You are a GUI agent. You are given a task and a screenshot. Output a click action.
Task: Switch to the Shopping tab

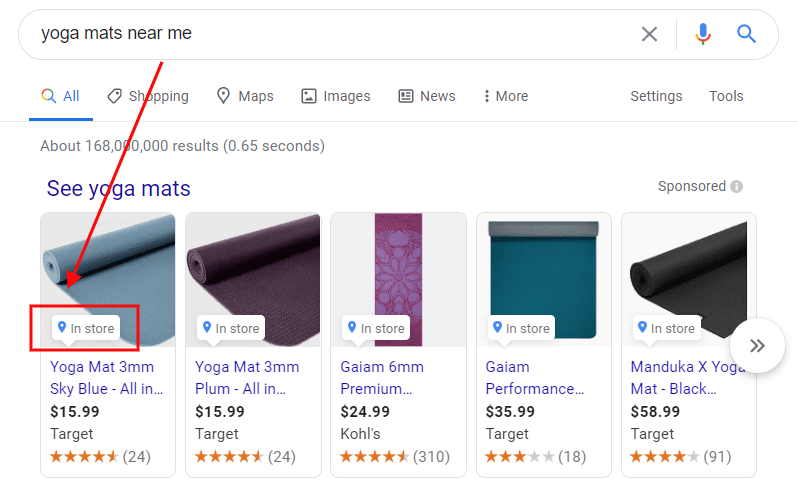pyautogui.click(x=148, y=96)
